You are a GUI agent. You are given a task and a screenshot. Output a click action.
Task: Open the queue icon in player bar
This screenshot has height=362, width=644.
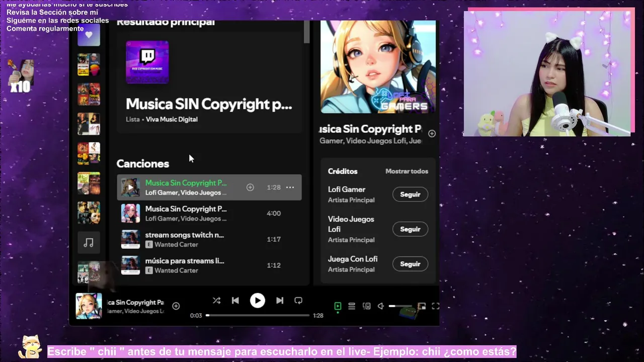(x=352, y=306)
